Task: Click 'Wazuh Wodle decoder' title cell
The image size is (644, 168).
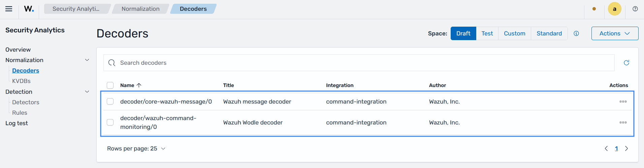Action: tap(253, 122)
